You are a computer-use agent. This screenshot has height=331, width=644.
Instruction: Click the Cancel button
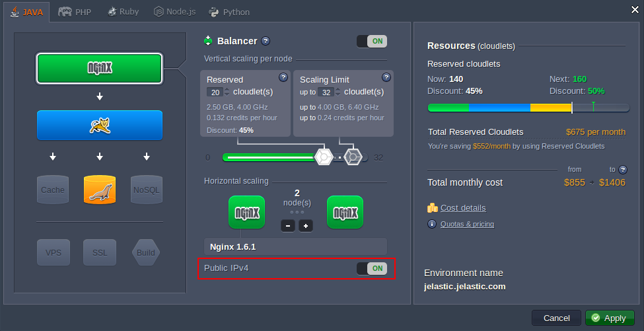coord(557,318)
